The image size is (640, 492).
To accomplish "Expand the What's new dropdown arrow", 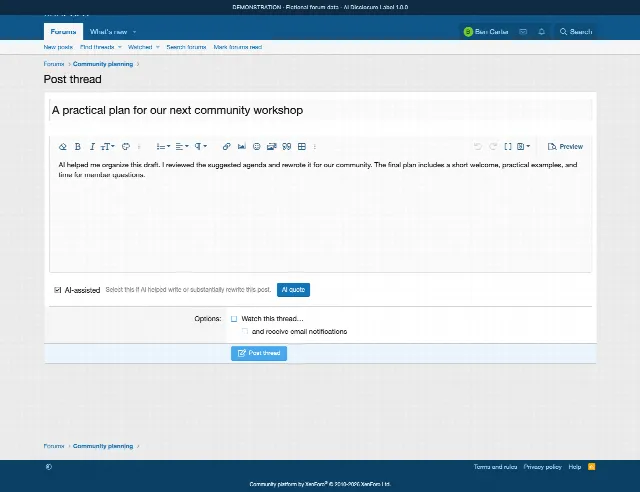I will [x=135, y=32].
